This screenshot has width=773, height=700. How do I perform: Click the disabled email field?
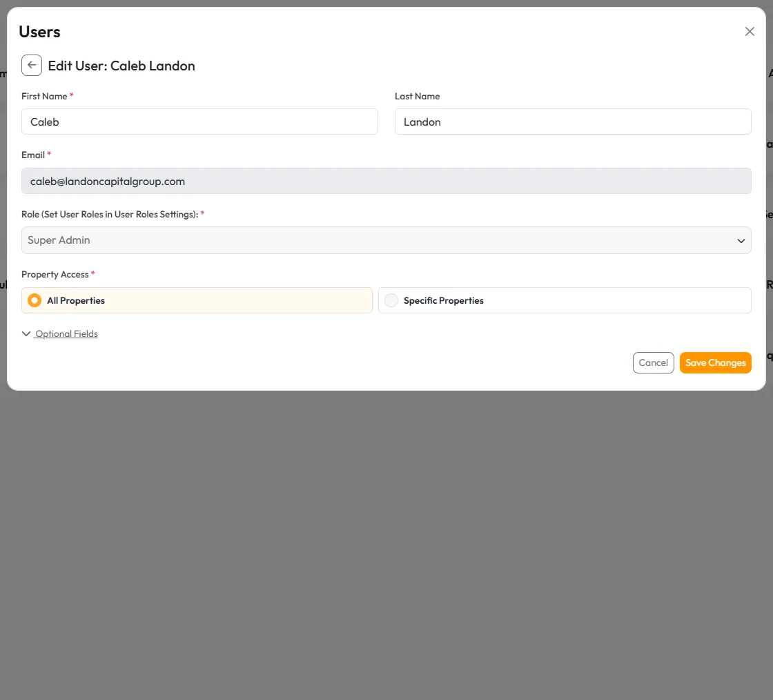386,181
